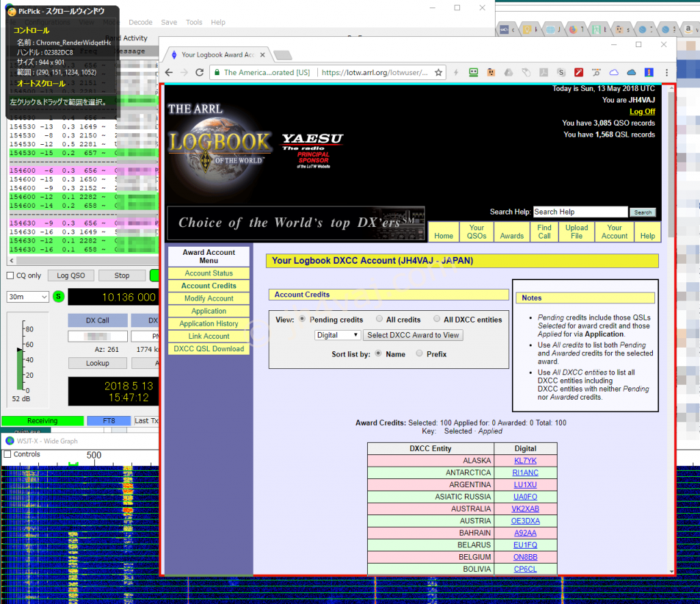Go back using Chrome's back arrow
Screen dimensions: 700x604
point(169,72)
